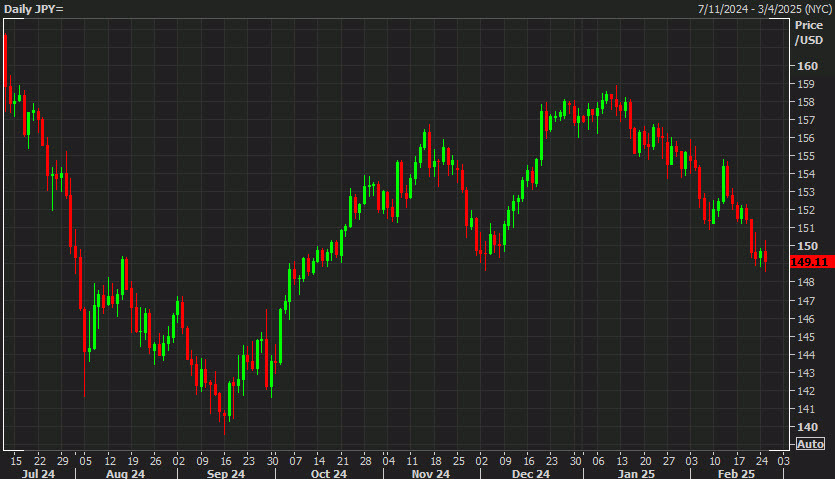Select the 145 price axis label
The height and width of the screenshot is (479, 835).
point(806,337)
